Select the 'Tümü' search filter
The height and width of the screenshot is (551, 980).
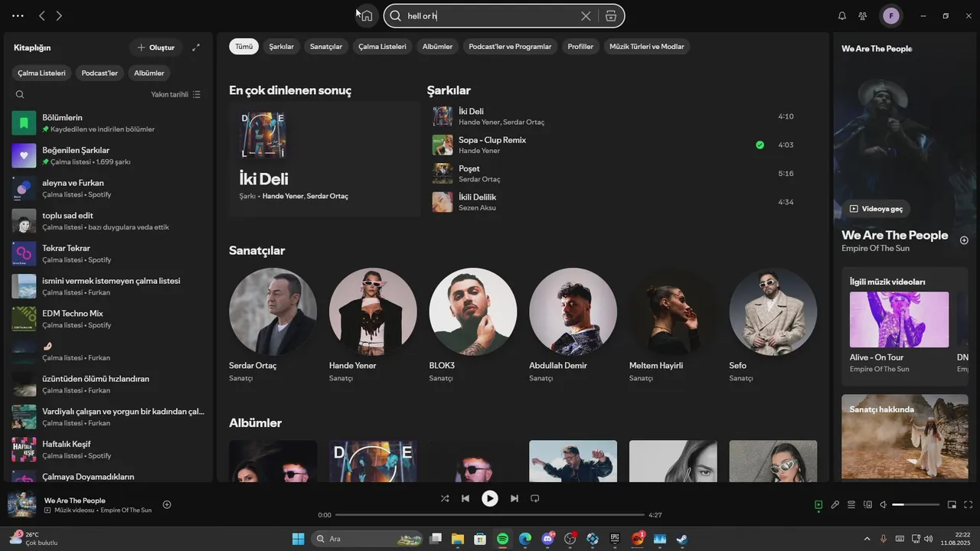pos(243,47)
